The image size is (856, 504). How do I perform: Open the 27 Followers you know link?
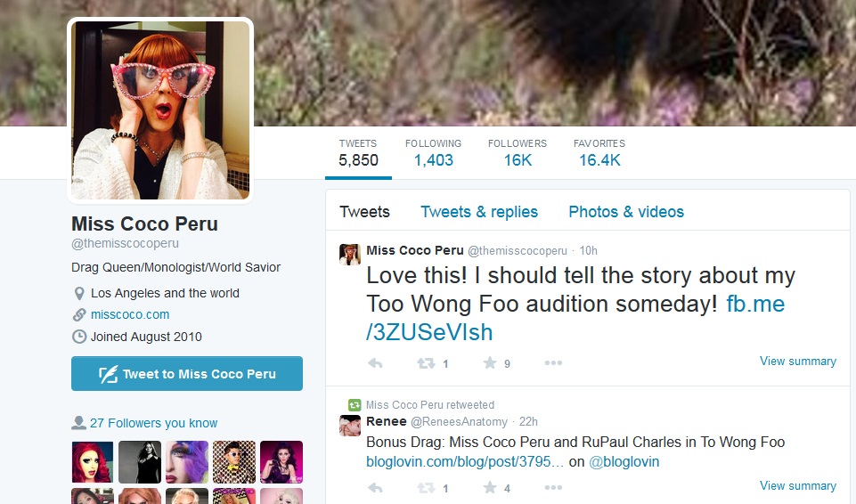(x=153, y=423)
